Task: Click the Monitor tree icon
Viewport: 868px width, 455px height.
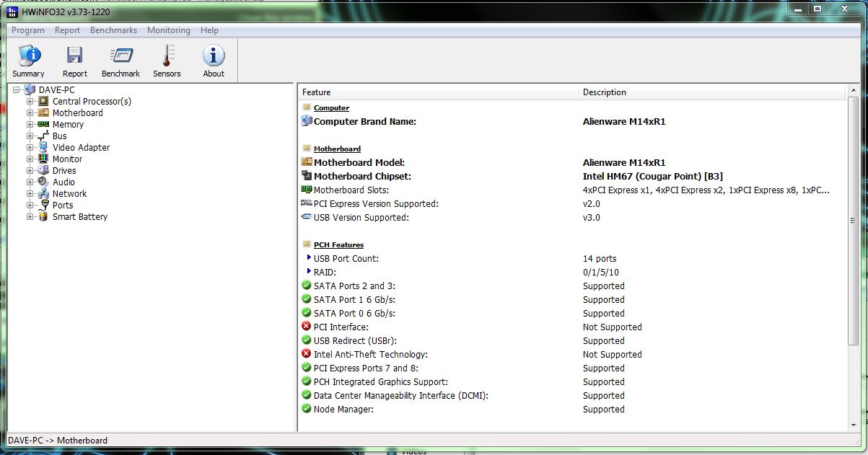Action: 43,159
